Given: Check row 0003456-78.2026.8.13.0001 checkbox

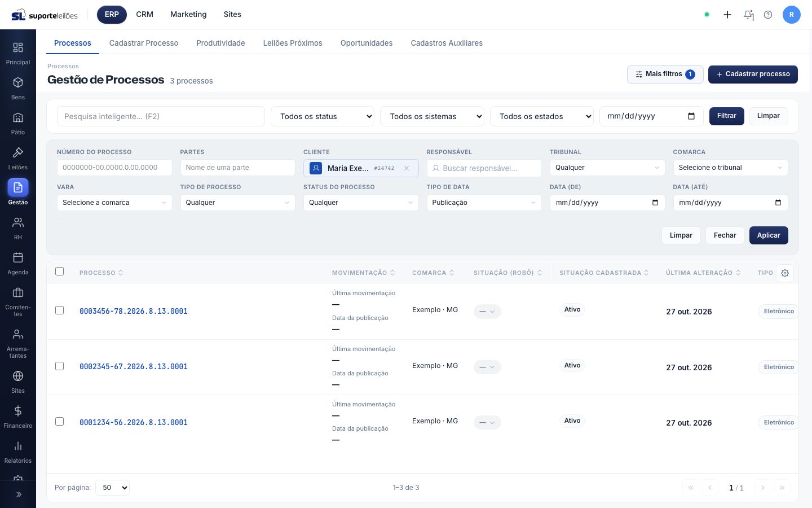Looking at the screenshot, I should point(59,310).
